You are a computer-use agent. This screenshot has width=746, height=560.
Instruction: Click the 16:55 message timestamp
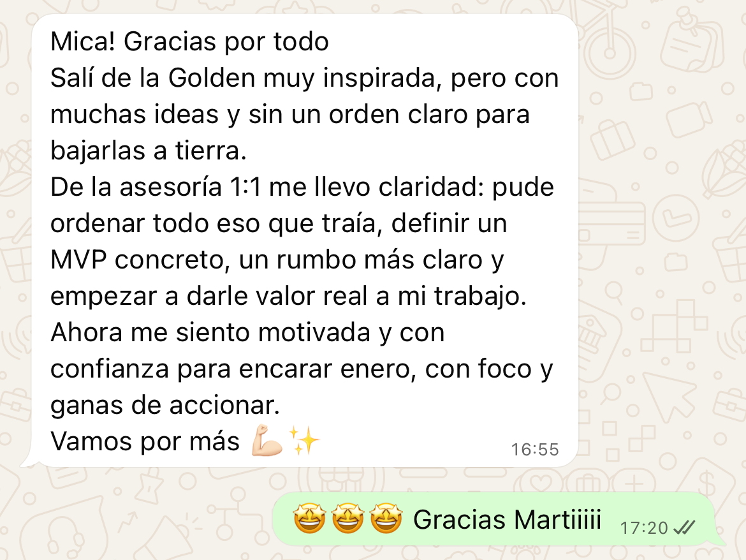tap(535, 450)
